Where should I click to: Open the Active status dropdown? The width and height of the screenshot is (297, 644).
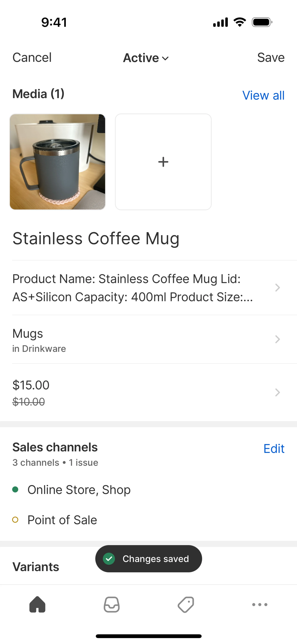coord(146,58)
